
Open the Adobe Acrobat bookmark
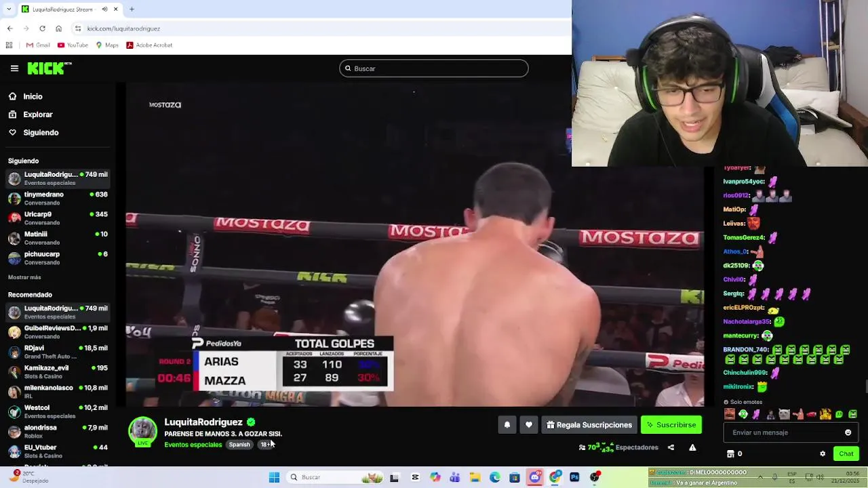point(149,45)
